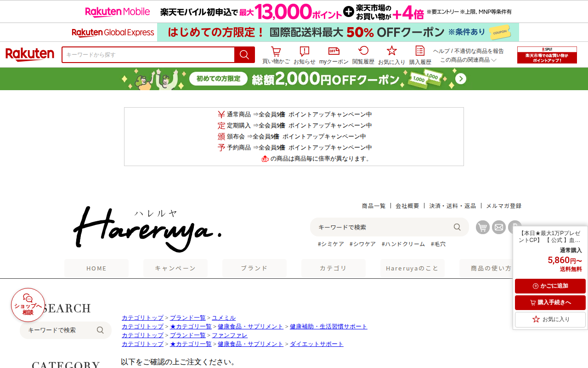Viewport: 588px width, 368px height.
Task: Open the カテゴリ menu tab
Action: click(334, 268)
